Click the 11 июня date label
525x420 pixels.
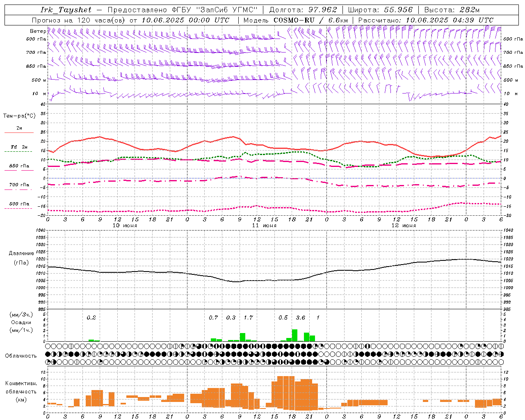(x=264, y=226)
